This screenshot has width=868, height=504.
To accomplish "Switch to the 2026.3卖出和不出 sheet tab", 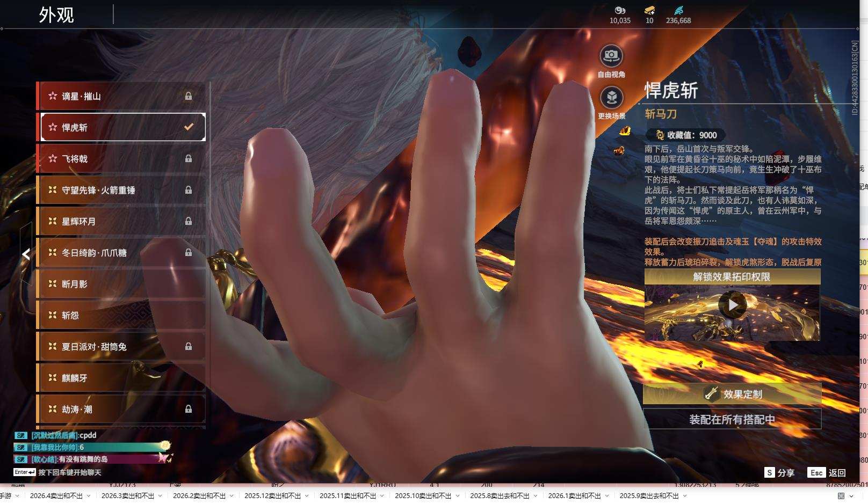I will click(127, 496).
